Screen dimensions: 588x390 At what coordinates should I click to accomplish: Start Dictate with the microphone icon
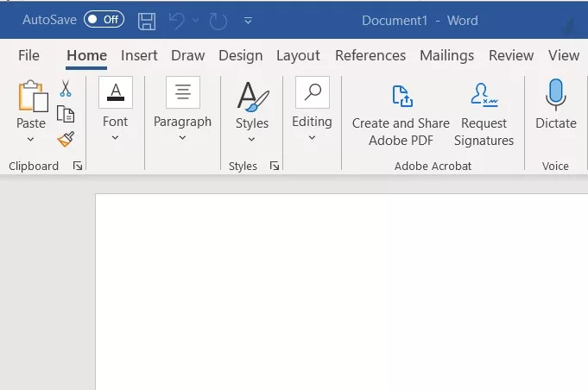point(556,95)
